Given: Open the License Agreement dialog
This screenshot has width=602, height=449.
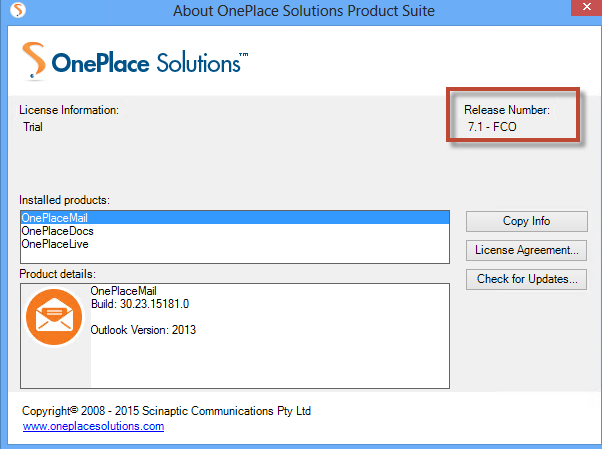Looking at the screenshot, I should pos(526,250).
